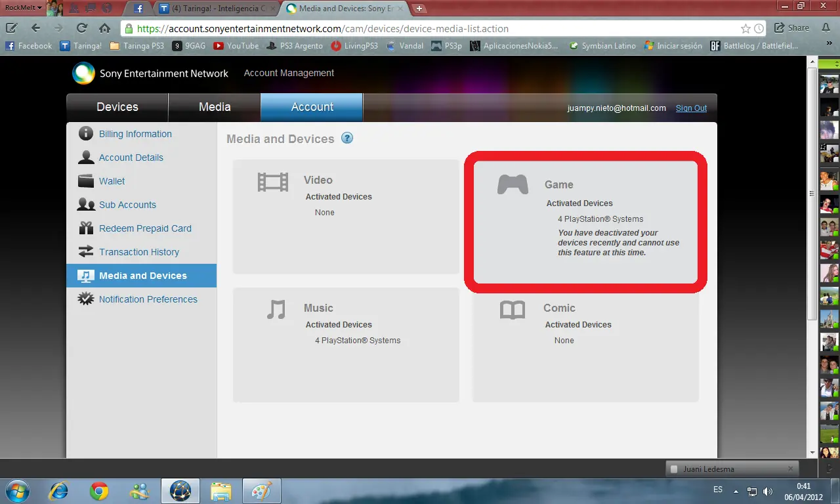Switch to the Devices tab

coord(117,107)
